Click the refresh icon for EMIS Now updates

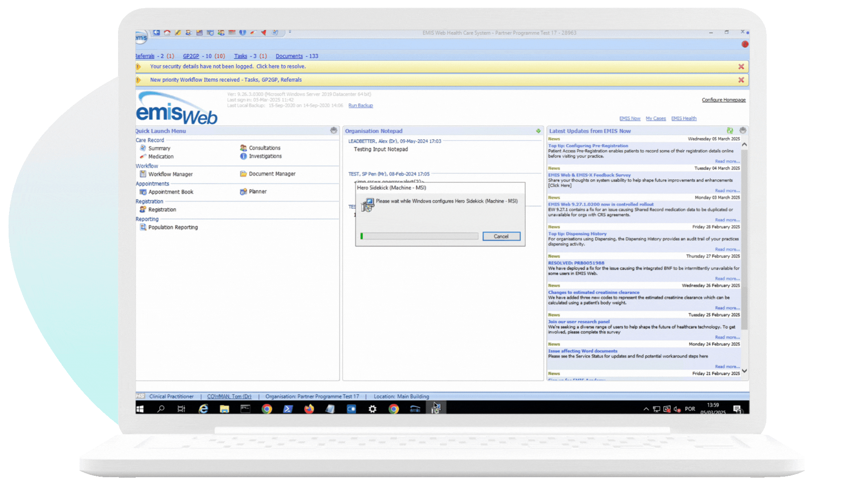click(x=730, y=131)
